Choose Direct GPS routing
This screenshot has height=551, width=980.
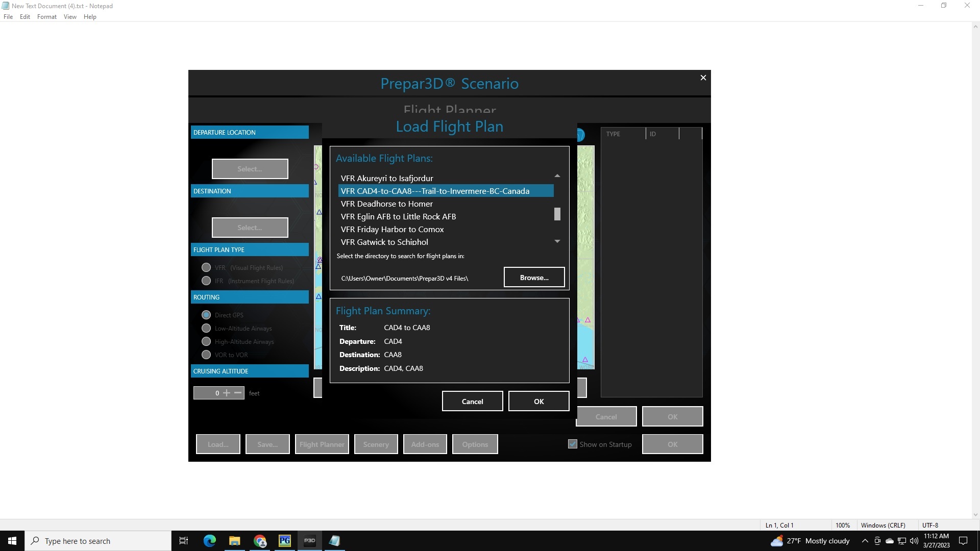click(x=206, y=315)
